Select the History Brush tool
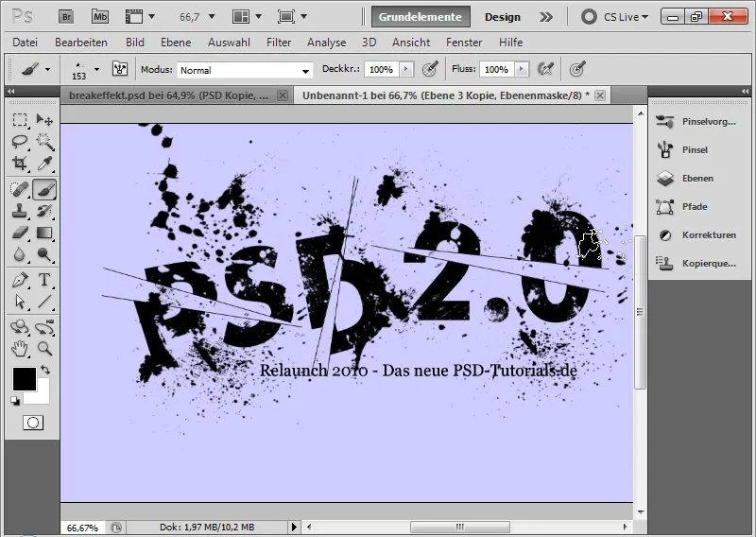Screen dimensions: 756x537 [44, 211]
